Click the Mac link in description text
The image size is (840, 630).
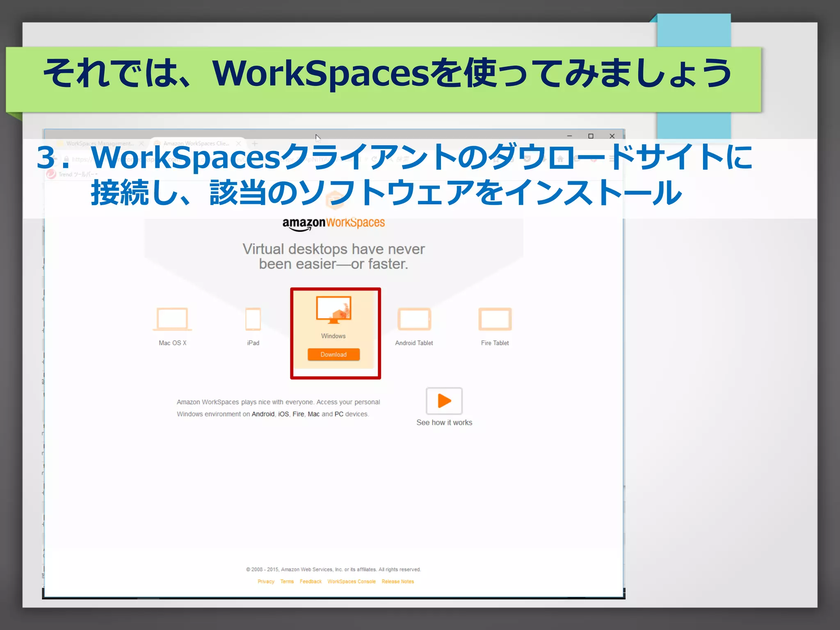(313, 414)
